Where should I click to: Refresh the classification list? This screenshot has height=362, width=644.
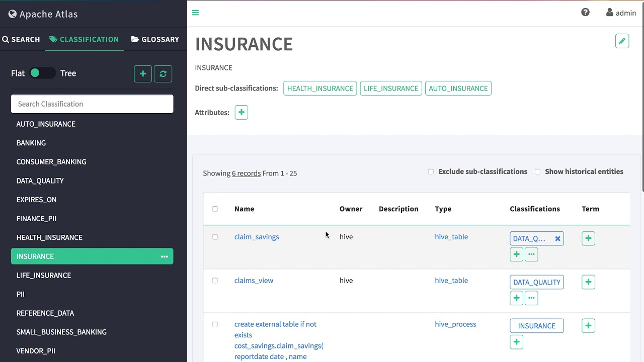[163, 73]
